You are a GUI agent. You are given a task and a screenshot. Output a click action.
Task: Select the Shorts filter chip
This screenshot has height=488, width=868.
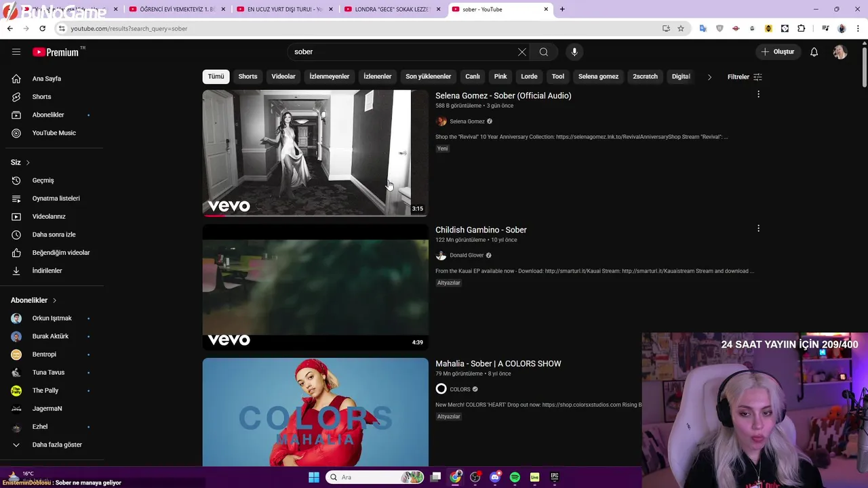pos(248,77)
